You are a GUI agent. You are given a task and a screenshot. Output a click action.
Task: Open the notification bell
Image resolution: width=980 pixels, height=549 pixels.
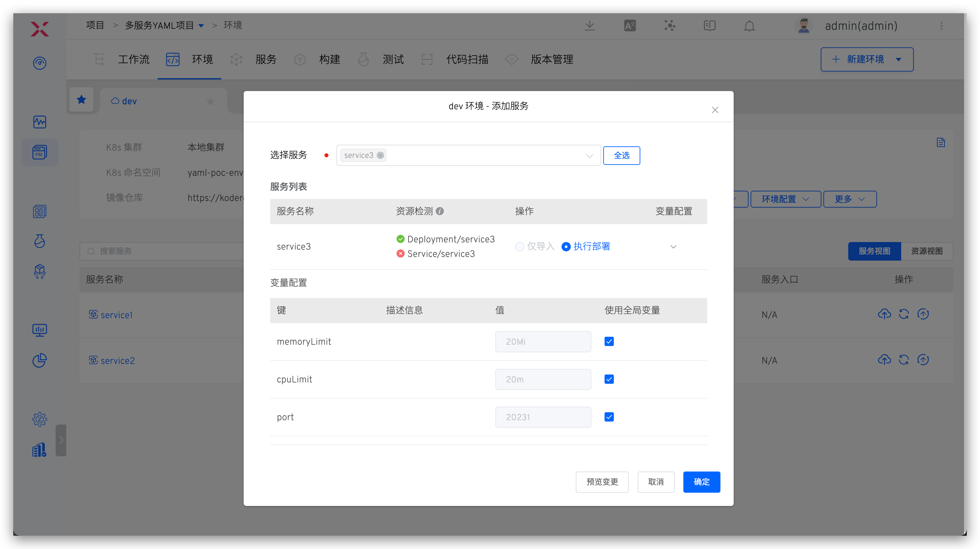coord(749,26)
